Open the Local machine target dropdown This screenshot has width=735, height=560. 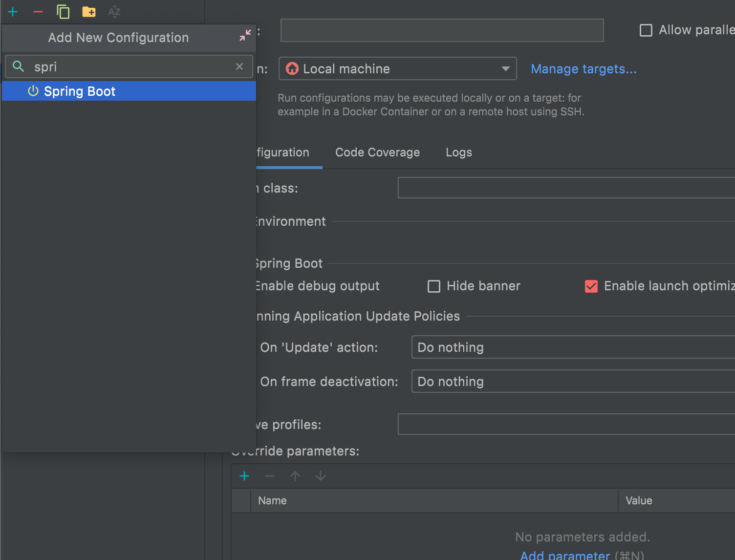[398, 68]
